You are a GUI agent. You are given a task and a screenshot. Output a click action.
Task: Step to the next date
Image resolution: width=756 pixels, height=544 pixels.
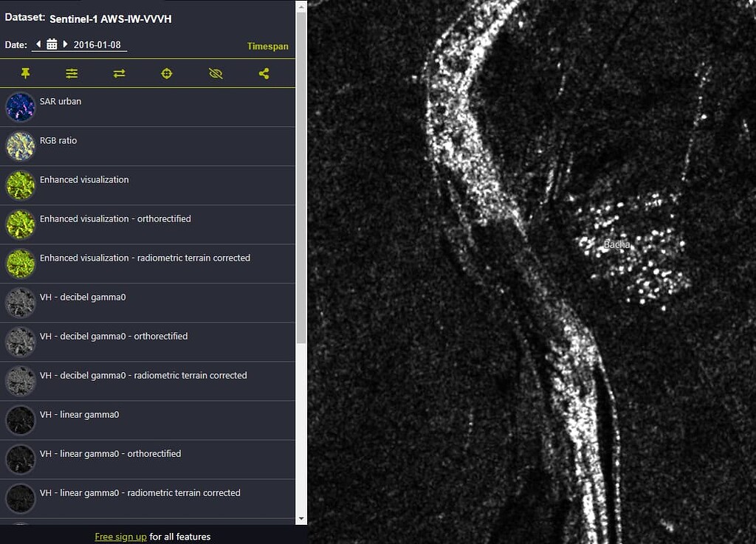[x=64, y=44]
